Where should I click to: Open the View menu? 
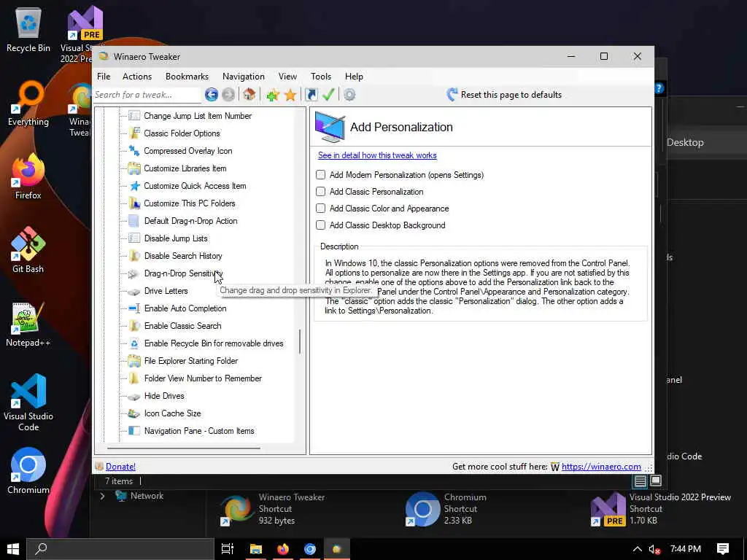point(287,76)
